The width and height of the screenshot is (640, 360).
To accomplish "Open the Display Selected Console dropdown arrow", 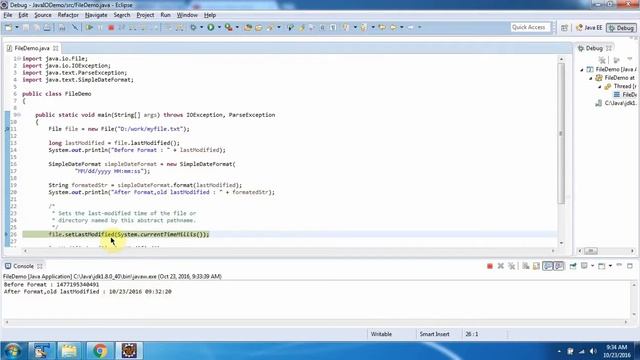I will (x=592, y=266).
